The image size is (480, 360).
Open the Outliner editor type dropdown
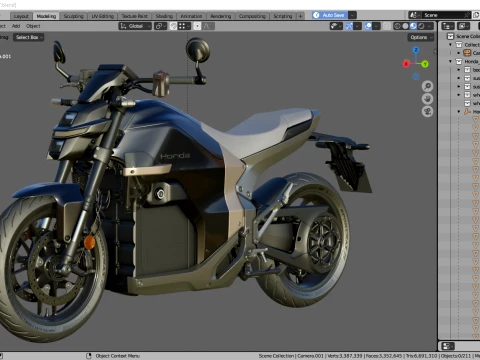click(448, 26)
